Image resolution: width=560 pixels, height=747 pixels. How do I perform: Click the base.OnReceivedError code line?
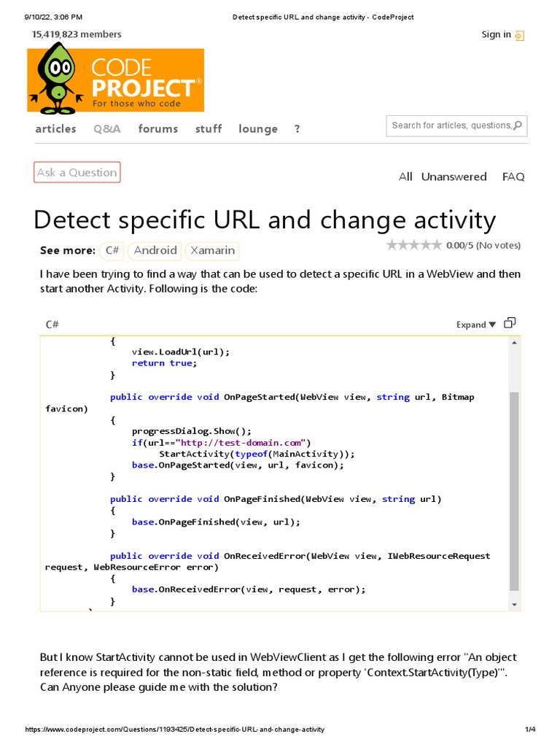point(249,589)
